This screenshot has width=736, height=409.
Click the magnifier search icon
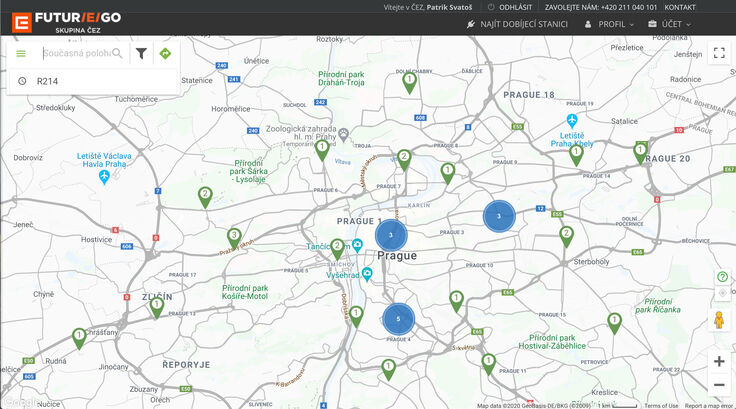117,54
